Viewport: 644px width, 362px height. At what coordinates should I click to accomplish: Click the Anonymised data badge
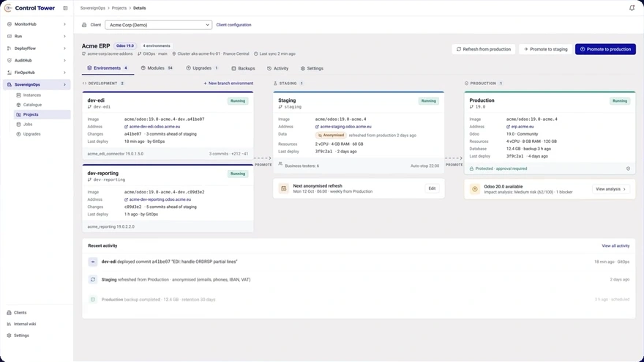click(331, 136)
